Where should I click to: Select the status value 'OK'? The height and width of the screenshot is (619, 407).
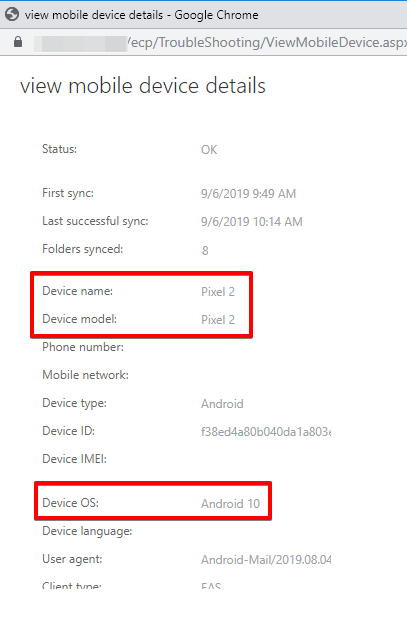(209, 150)
